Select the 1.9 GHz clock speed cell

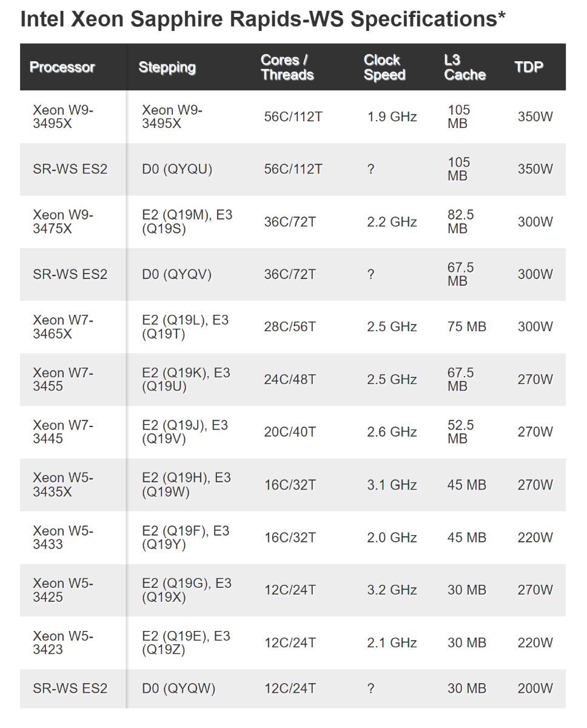[392, 116]
